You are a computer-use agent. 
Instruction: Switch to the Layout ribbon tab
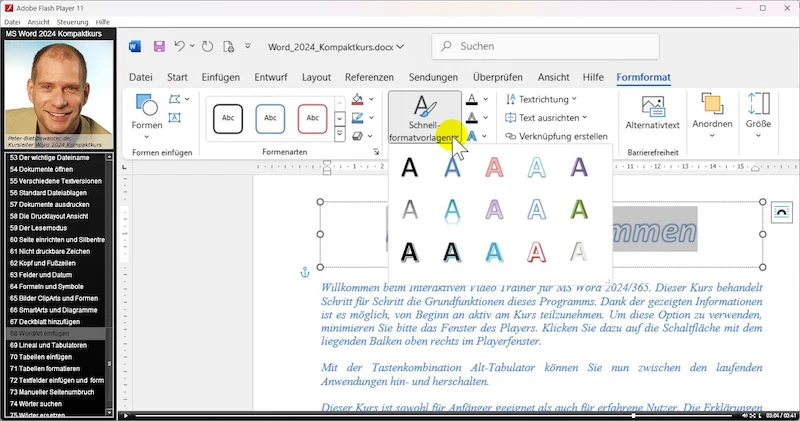316,77
